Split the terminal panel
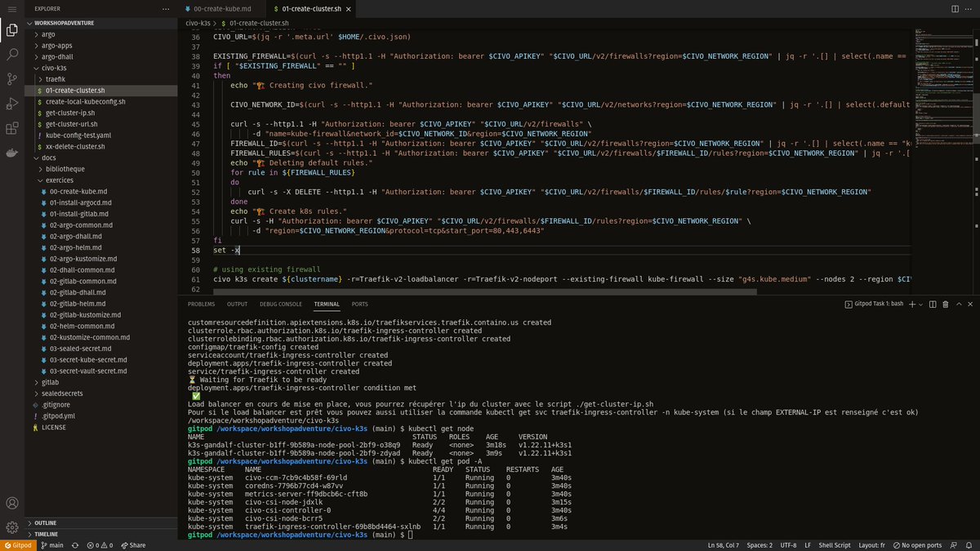The image size is (980, 551). (932, 304)
